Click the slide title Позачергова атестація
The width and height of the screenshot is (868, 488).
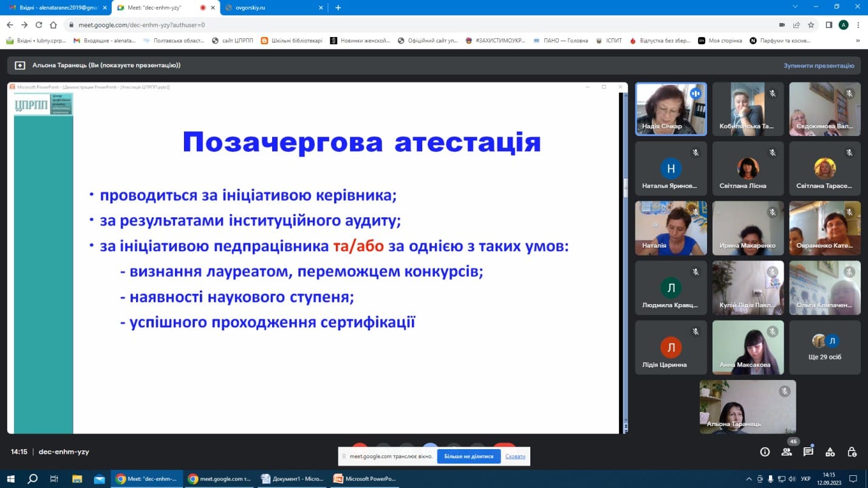point(362,143)
